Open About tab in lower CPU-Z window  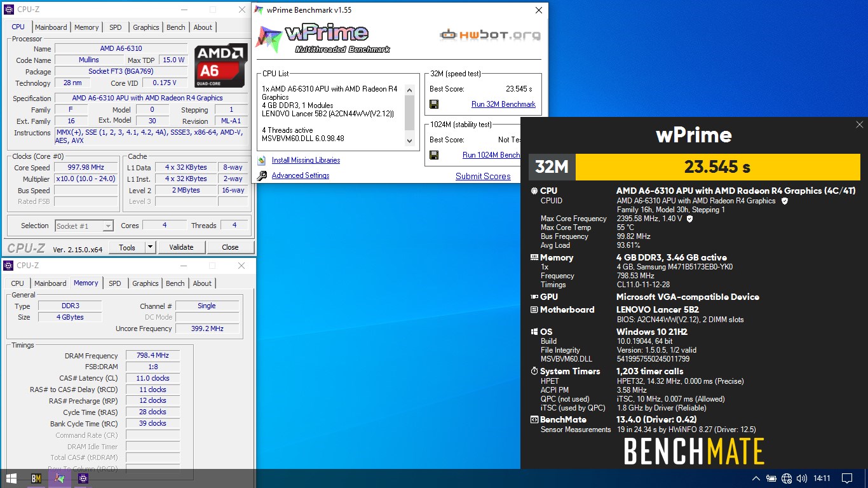(x=202, y=283)
